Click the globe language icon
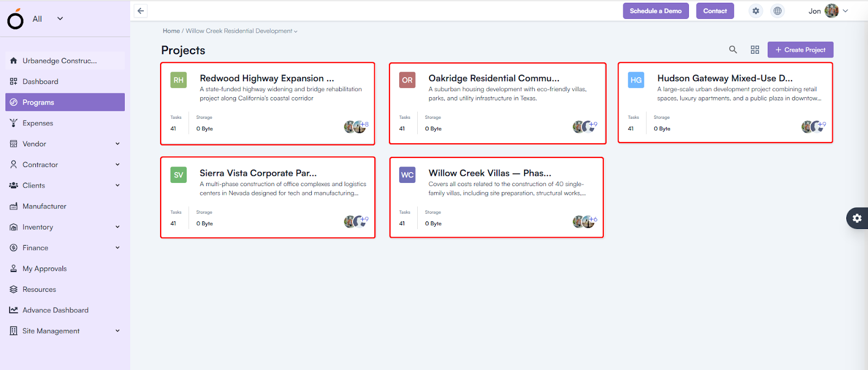 pos(777,11)
